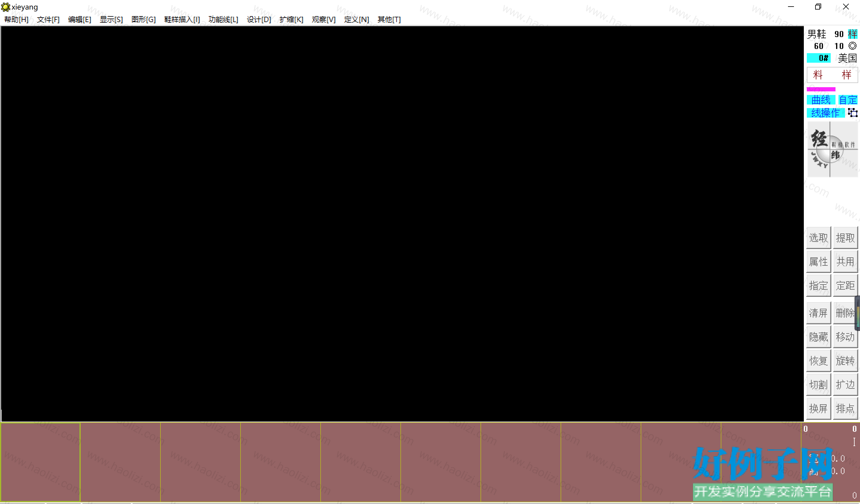860x504 pixels.
Task: Open the 功能线[L] menu
Action: click(223, 19)
